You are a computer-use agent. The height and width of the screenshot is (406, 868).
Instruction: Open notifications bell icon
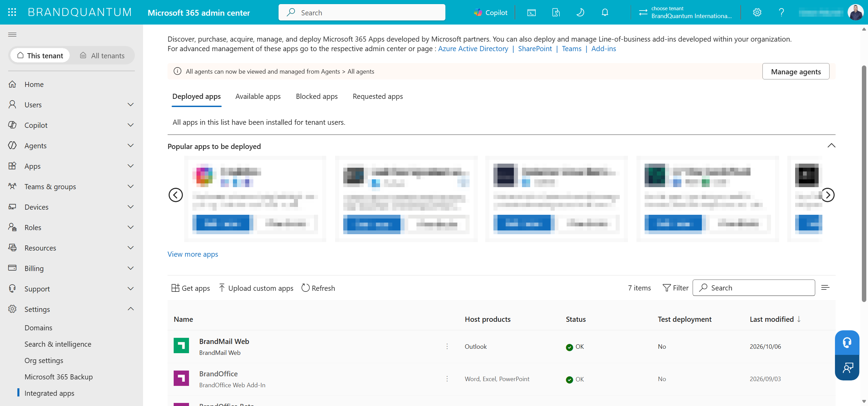pyautogui.click(x=605, y=13)
